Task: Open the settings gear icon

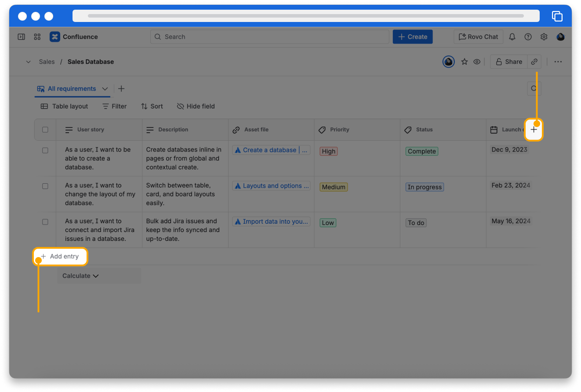Action: tap(544, 37)
